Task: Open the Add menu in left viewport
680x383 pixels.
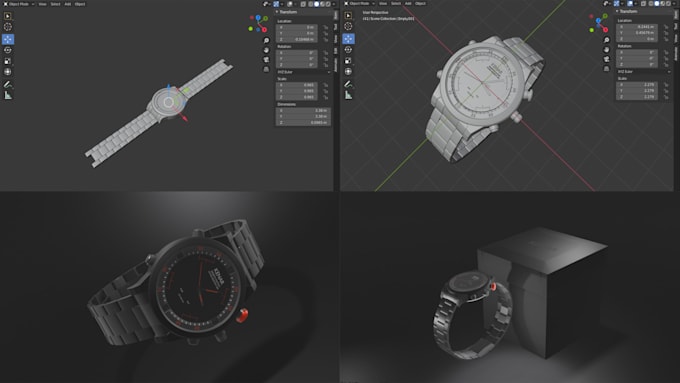Action: click(x=68, y=4)
